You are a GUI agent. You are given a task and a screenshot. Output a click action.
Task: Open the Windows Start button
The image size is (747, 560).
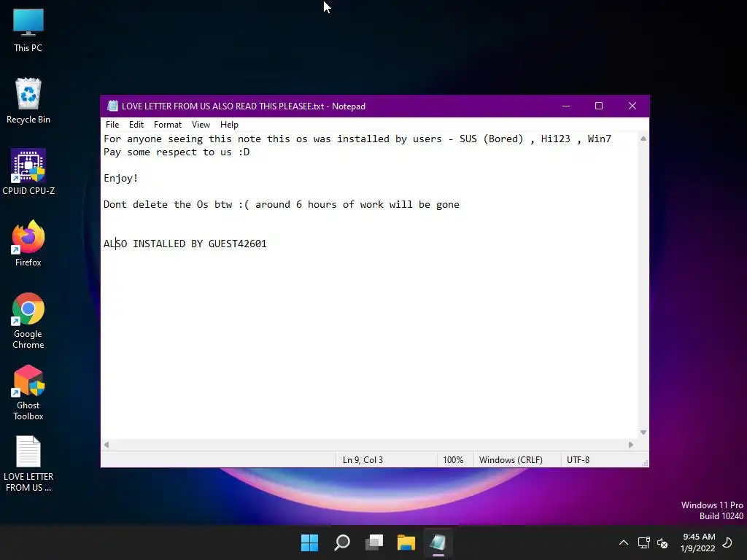(x=309, y=542)
